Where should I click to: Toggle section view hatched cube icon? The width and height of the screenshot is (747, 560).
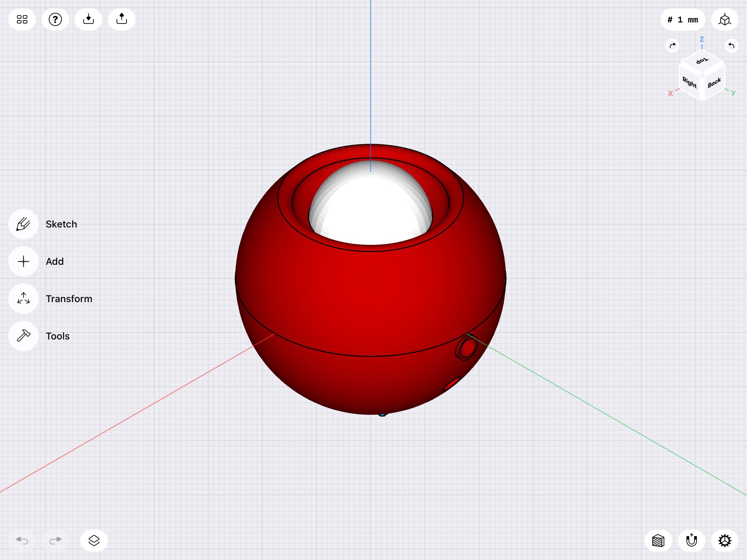coord(658,541)
